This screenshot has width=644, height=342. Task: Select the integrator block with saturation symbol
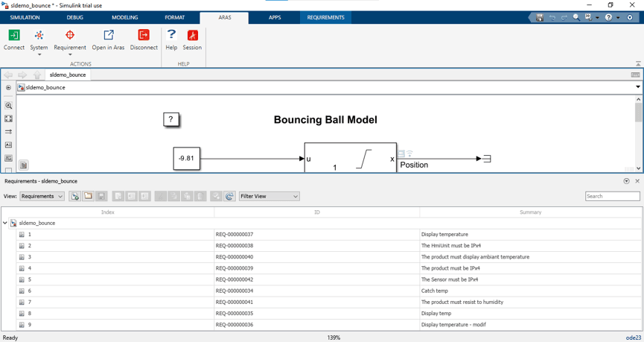(x=351, y=157)
